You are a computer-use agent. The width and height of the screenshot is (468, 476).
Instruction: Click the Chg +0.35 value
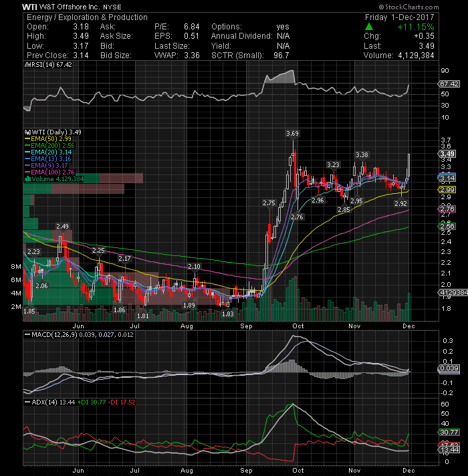[424, 36]
